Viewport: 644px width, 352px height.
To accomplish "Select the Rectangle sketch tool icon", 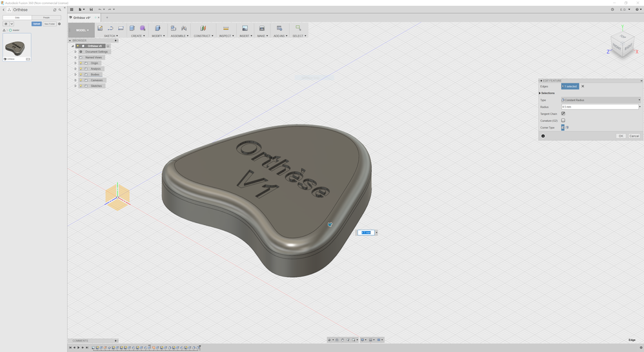I will [121, 28].
